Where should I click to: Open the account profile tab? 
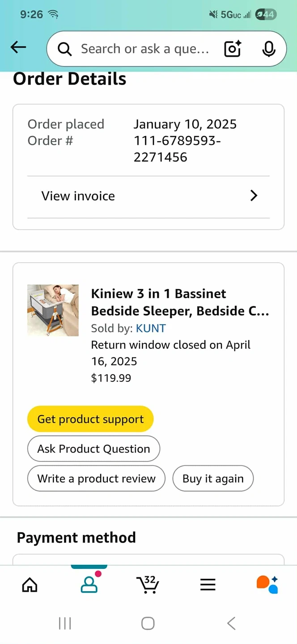[x=89, y=584]
